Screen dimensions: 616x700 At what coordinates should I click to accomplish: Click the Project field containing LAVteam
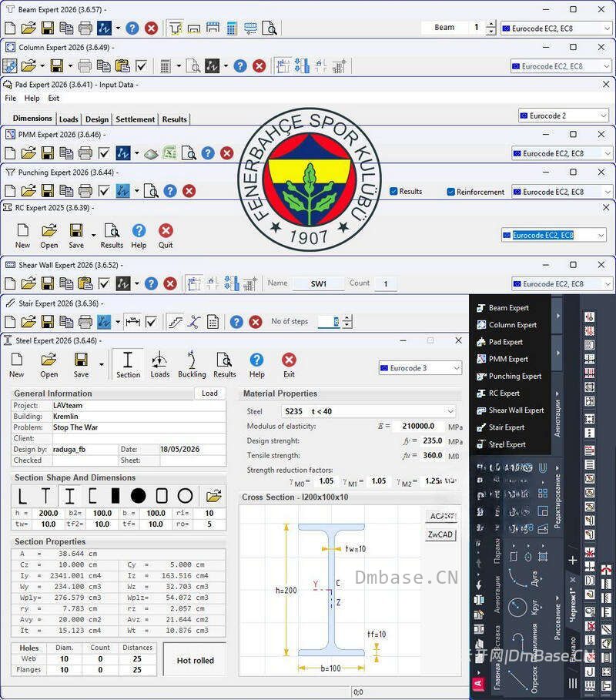click(x=139, y=405)
